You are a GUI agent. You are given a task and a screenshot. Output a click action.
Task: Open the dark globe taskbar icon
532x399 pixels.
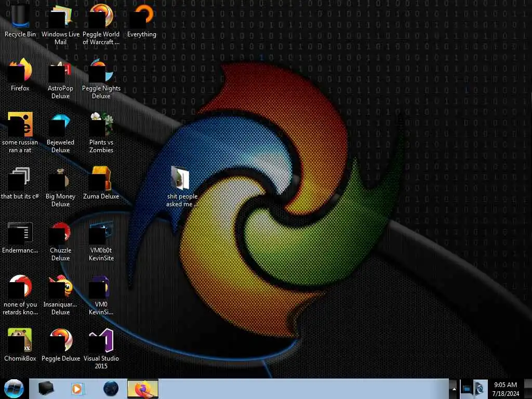click(111, 389)
